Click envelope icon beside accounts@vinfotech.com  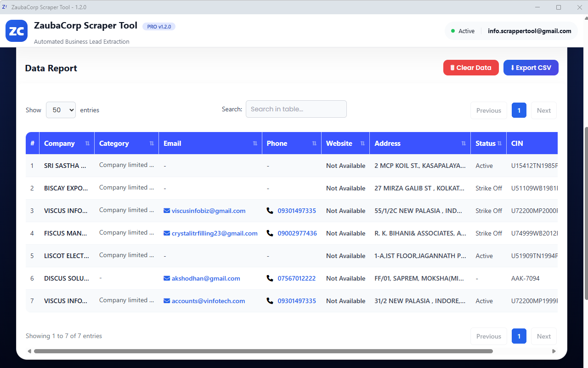click(167, 301)
